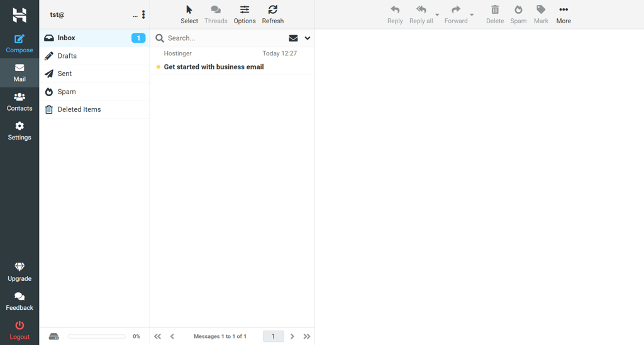
Task: Open the Contacts section
Action: coord(19,102)
